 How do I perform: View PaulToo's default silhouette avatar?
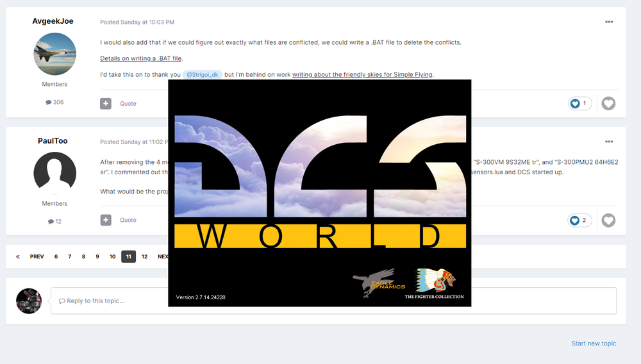click(x=54, y=173)
